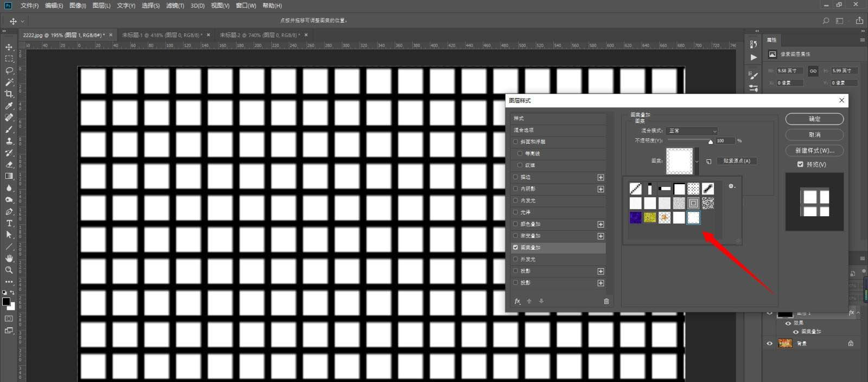Click the fx icon in layer style dialog

coord(518,301)
